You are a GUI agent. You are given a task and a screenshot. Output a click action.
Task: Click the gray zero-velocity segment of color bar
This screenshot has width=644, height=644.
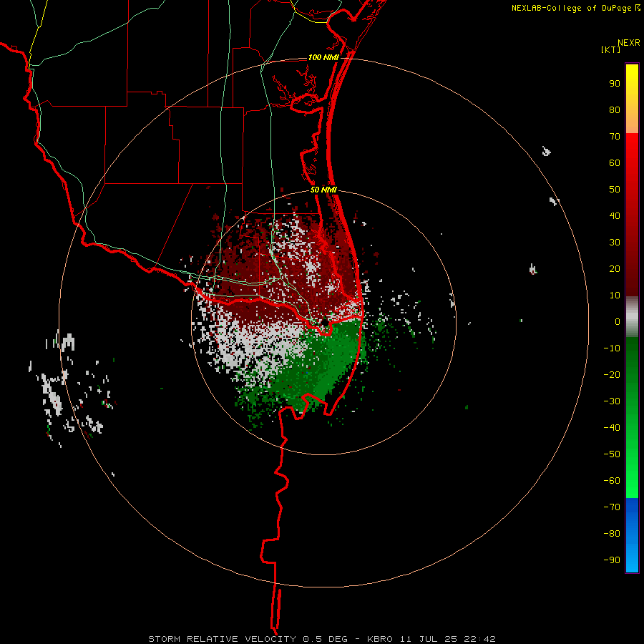coord(632,317)
